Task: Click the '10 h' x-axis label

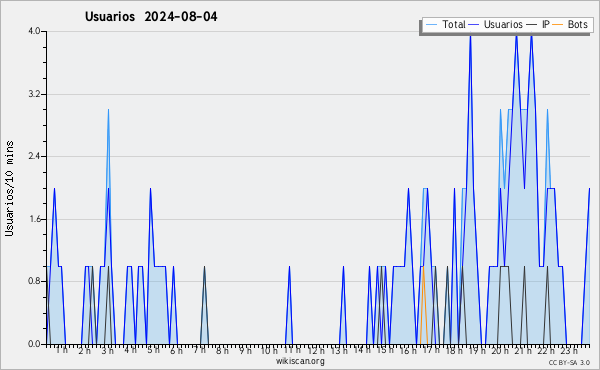Action: pyautogui.click(x=269, y=350)
